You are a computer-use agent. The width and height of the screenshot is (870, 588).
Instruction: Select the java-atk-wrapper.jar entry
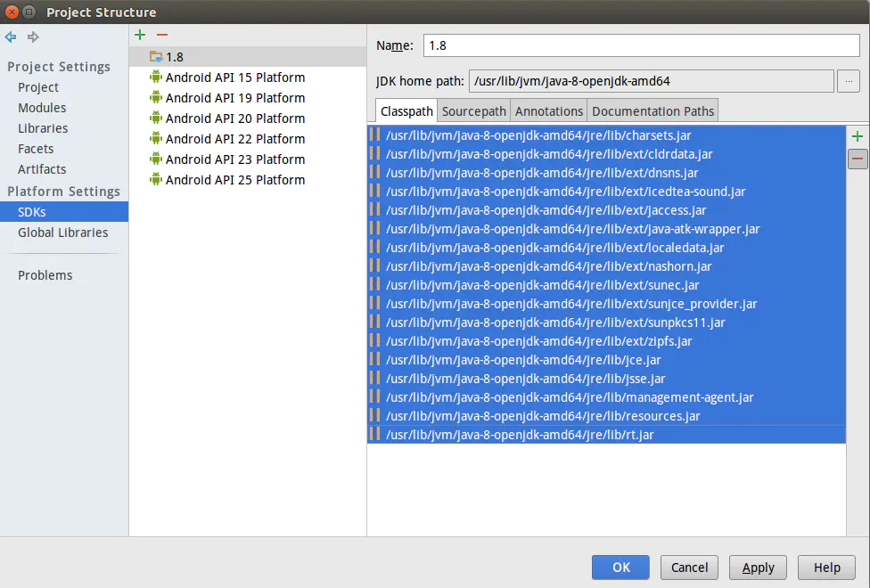(x=606, y=229)
